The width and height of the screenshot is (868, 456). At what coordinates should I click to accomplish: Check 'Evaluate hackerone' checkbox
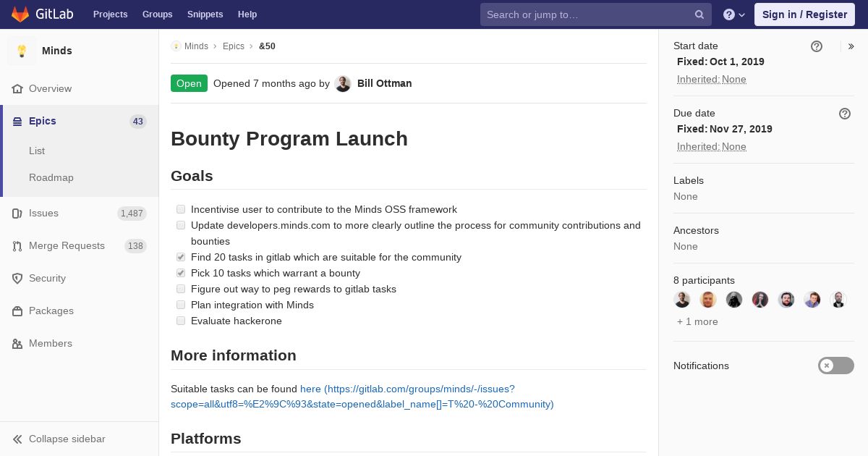tap(181, 321)
